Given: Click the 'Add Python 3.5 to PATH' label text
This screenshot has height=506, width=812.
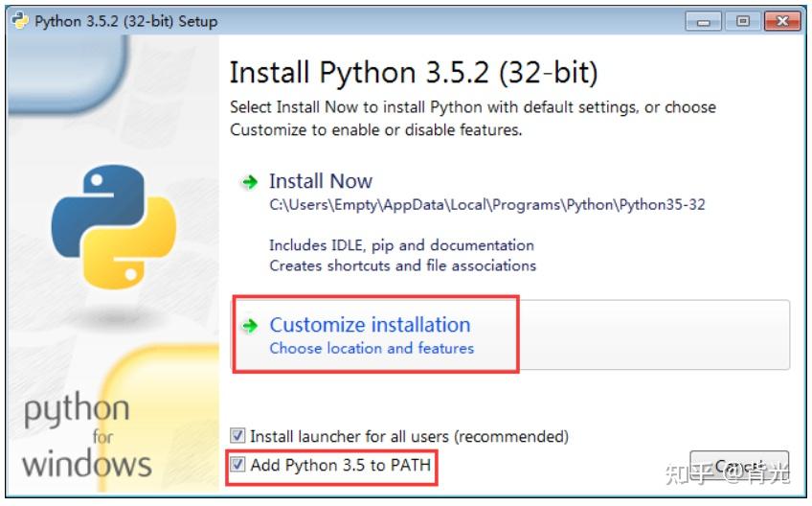Looking at the screenshot, I should [x=340, y=466].
